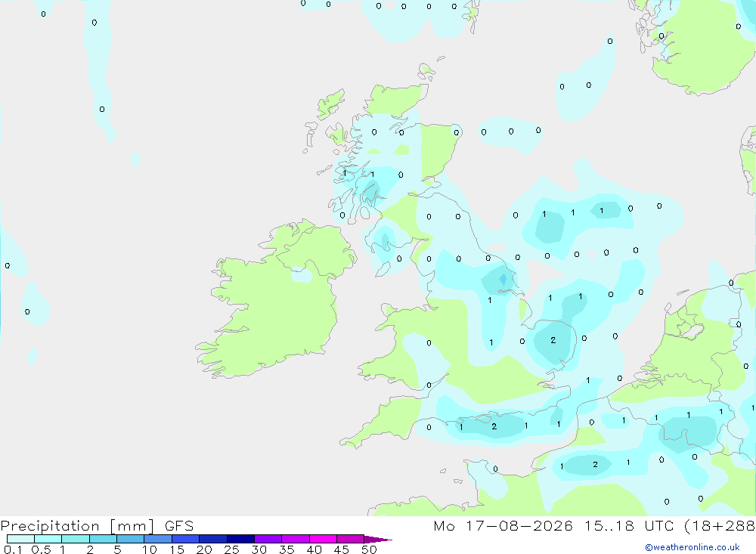Click the '0.1' legend scale label
Screen dimensions: 756x554
[13, 549]
